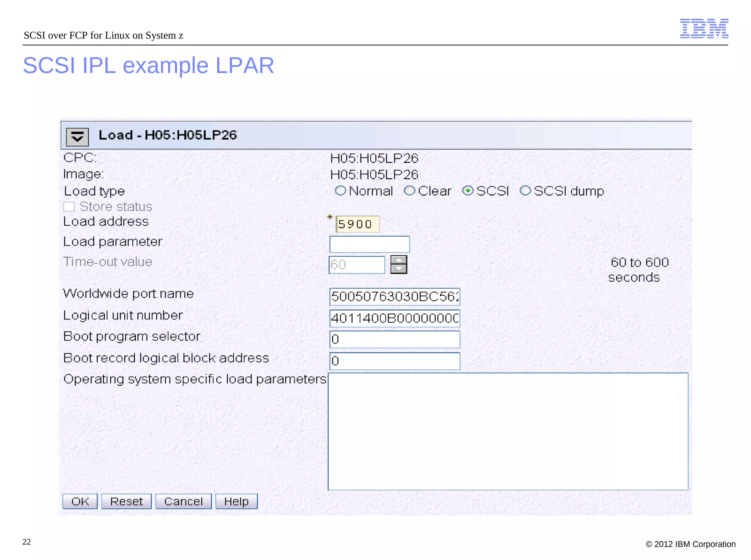
Task: Click the '60 to 600 seconds' hint text
Action: pos(638,270)
